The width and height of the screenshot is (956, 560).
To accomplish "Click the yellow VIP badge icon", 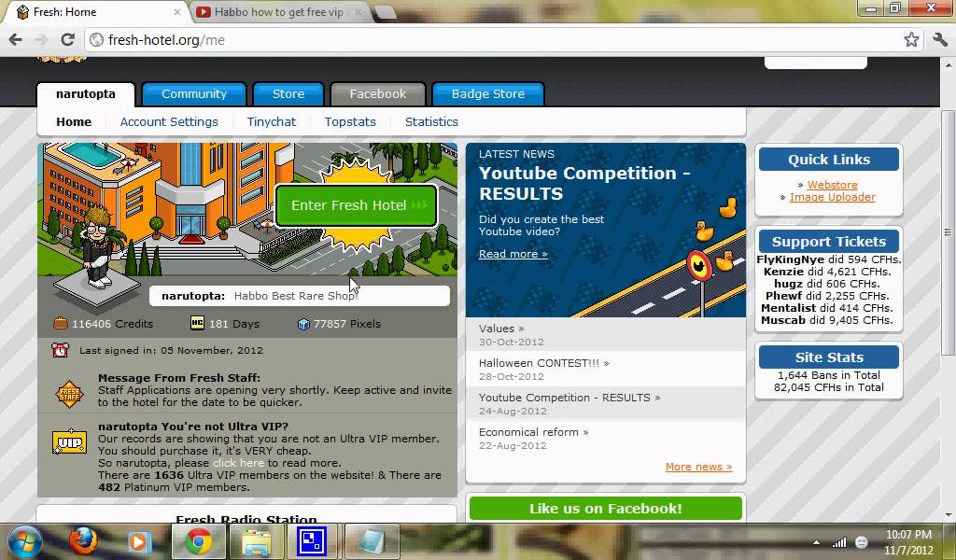I will pos(69,441).
